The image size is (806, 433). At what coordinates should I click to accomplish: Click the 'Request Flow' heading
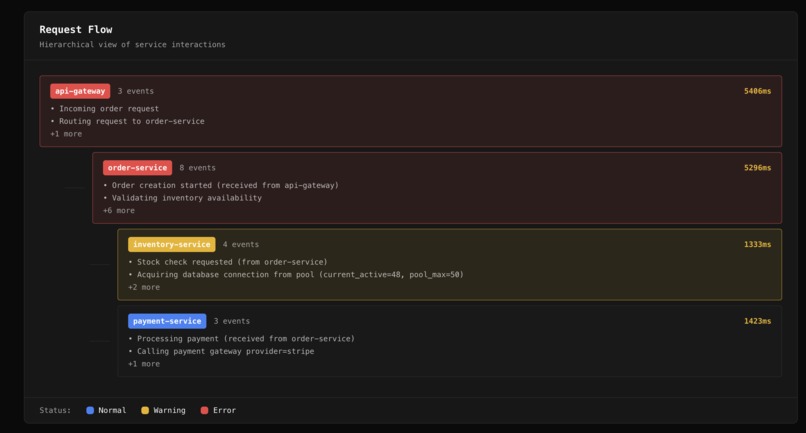click(x=76, y=29)
